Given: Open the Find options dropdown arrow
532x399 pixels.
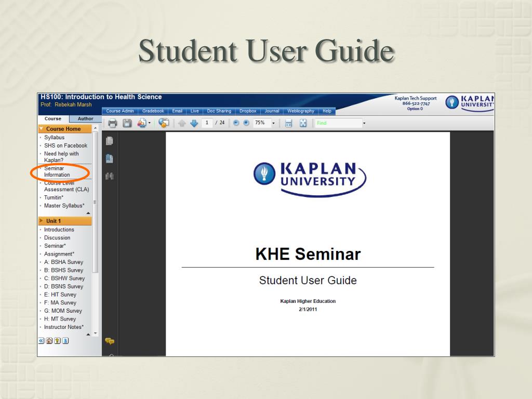Looking at the screenshot, I should tap(364, 123).
